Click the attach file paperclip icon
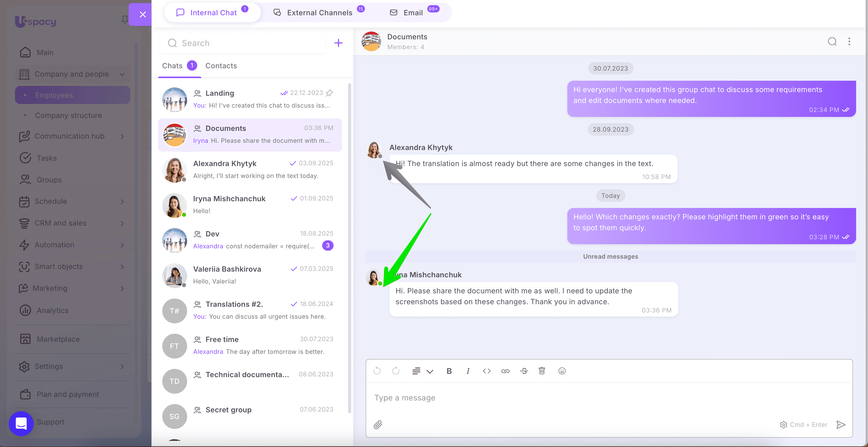Image resolution: width=868 pixels, height=447 pixels. coord(378,424)
